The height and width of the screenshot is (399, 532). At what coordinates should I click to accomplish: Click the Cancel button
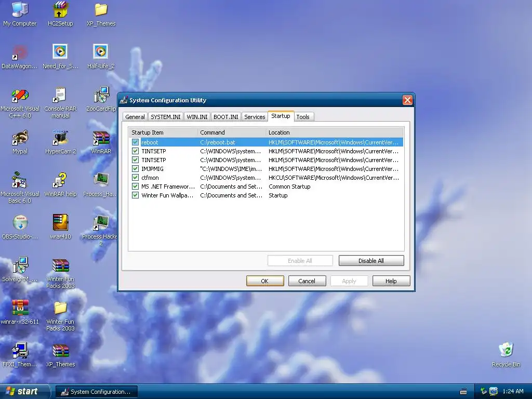click(307, 281)
